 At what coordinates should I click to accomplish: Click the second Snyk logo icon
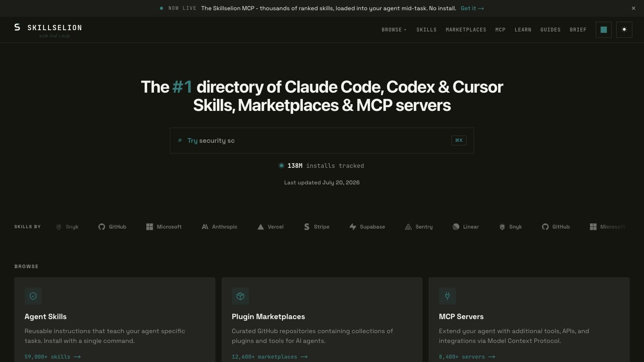tap(502, 227)
